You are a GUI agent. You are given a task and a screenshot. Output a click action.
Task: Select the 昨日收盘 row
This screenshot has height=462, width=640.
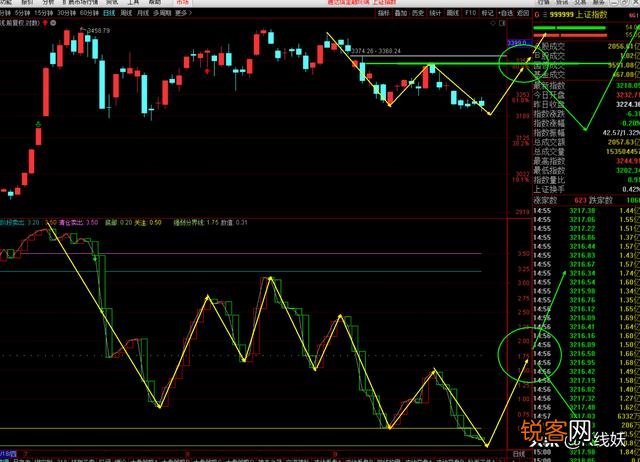[587, 104]
